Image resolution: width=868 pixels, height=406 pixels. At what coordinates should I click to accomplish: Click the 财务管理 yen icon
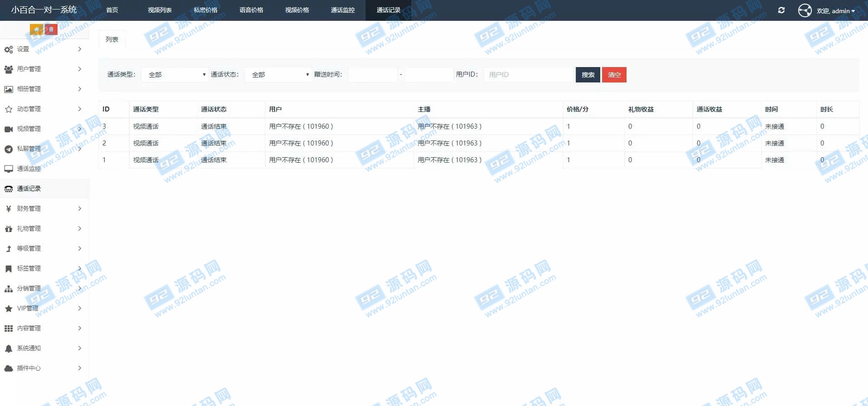pos(8,209)
